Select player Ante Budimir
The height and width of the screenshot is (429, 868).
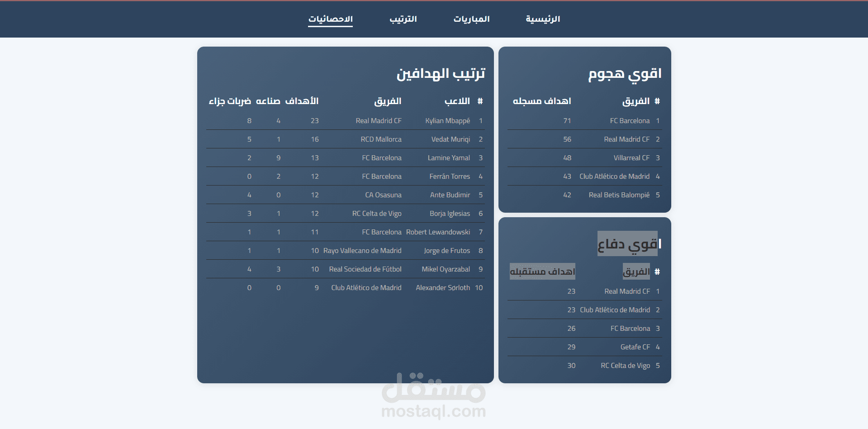coord(450,195)
